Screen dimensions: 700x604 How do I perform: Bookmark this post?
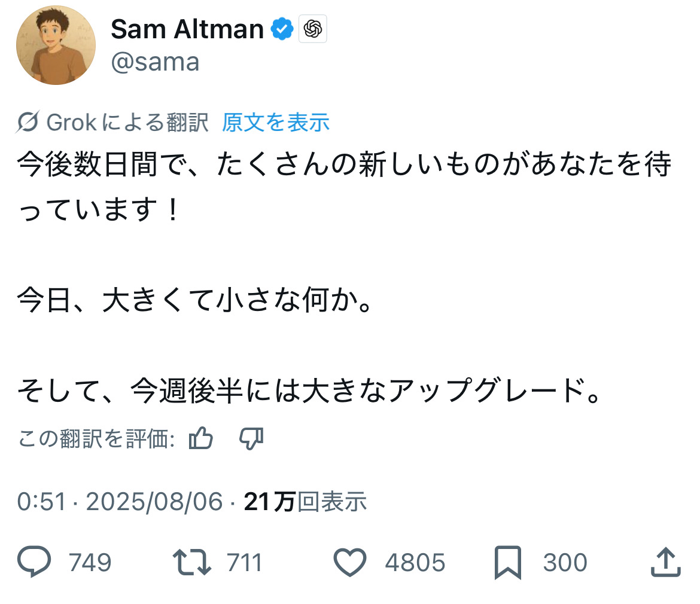coord(508,562)
